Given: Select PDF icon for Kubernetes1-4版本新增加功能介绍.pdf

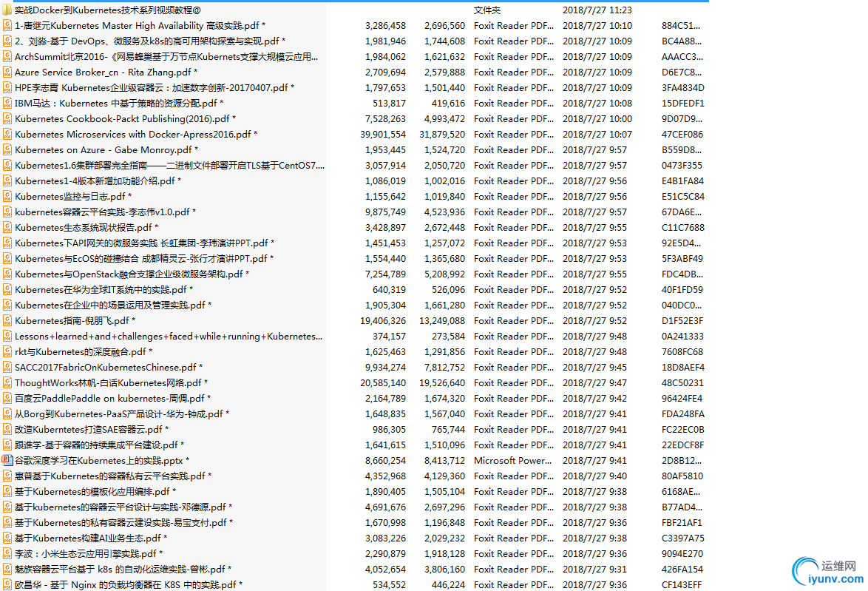Looking at the screenshot, I should 7,180.
